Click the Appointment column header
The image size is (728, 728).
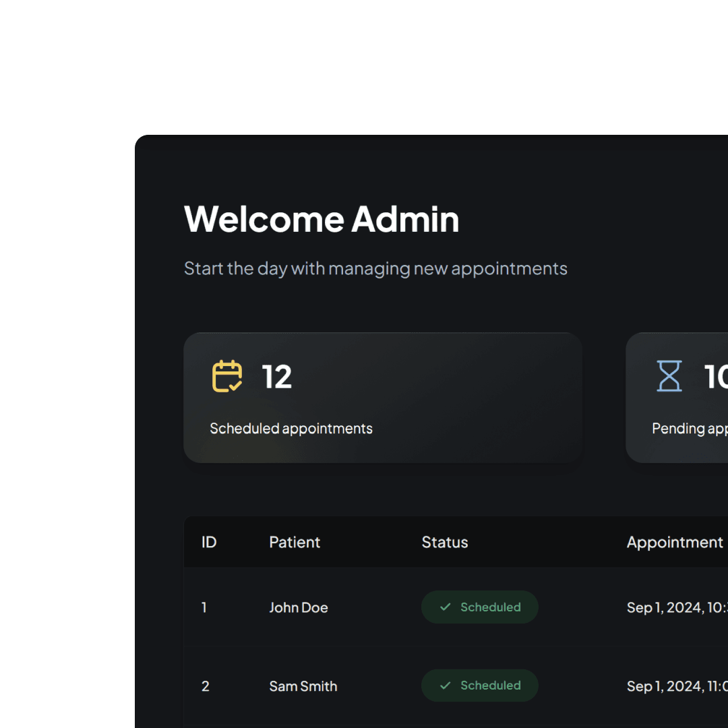point(674,542)
